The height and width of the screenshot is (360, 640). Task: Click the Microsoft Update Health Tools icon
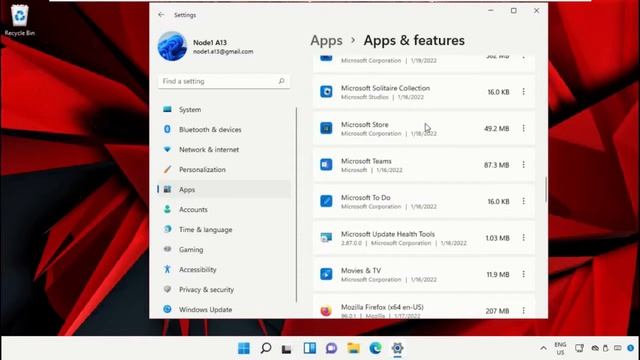pyautogui.click(x=326, y=238)
